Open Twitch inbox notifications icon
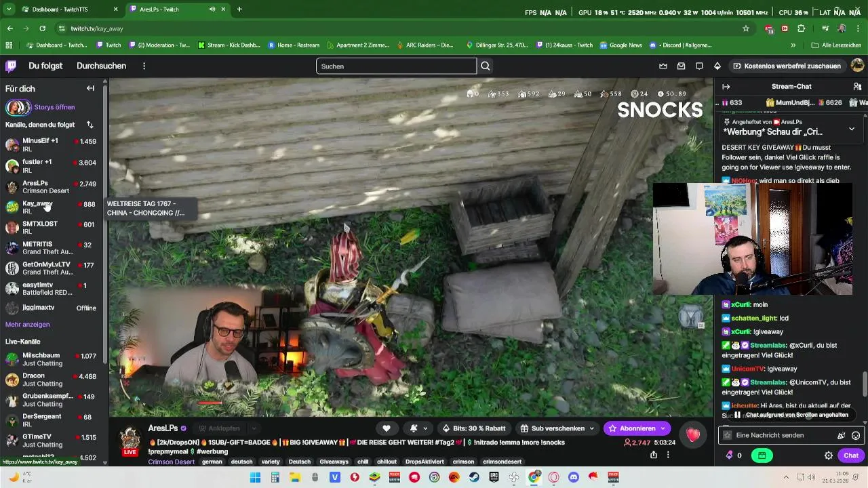This screenshot has width=868, height=488. [x=681, y=66]
